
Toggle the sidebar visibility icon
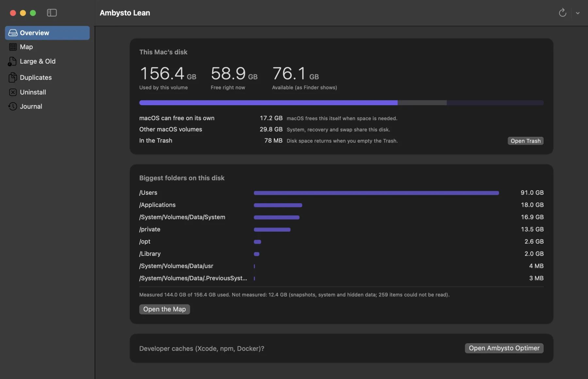52,13
